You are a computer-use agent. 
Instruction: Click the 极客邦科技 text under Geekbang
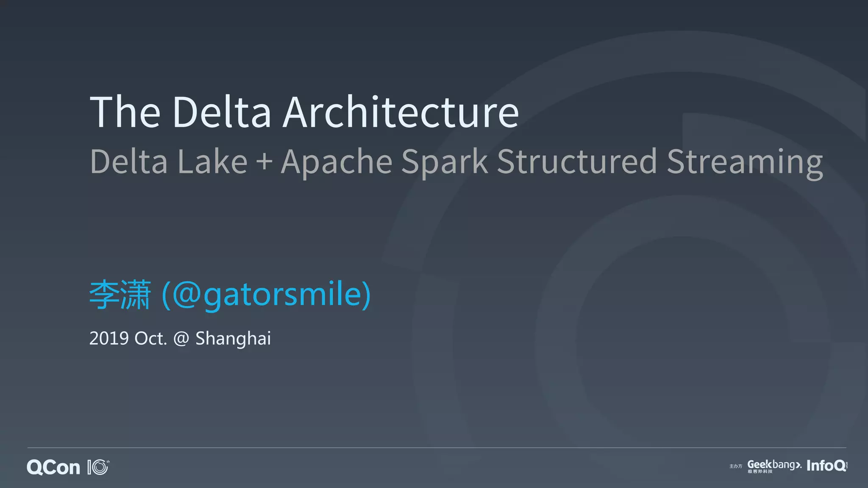click(760, 471)
